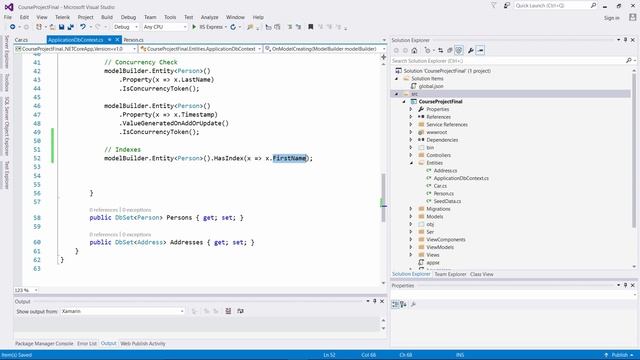Click the browser Refresh toolbar icon
The image size is (640, 360).
[x=233, y=27]
